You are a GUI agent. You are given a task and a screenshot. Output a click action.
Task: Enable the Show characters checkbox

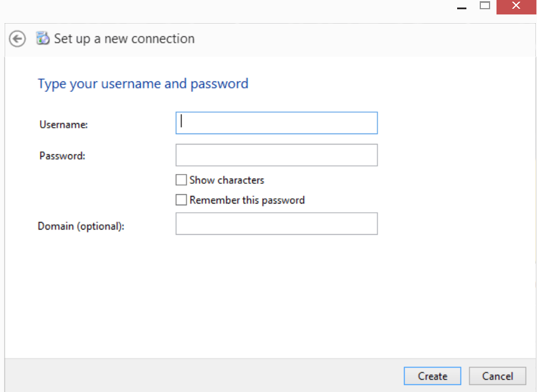[x=181, y=180]
